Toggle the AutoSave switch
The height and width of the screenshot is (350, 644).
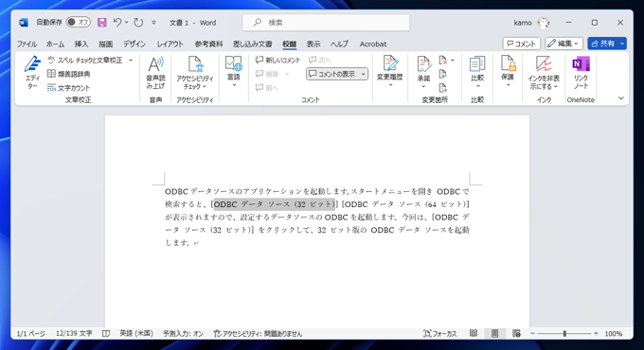pyautogui.click(x=79, y=23)
